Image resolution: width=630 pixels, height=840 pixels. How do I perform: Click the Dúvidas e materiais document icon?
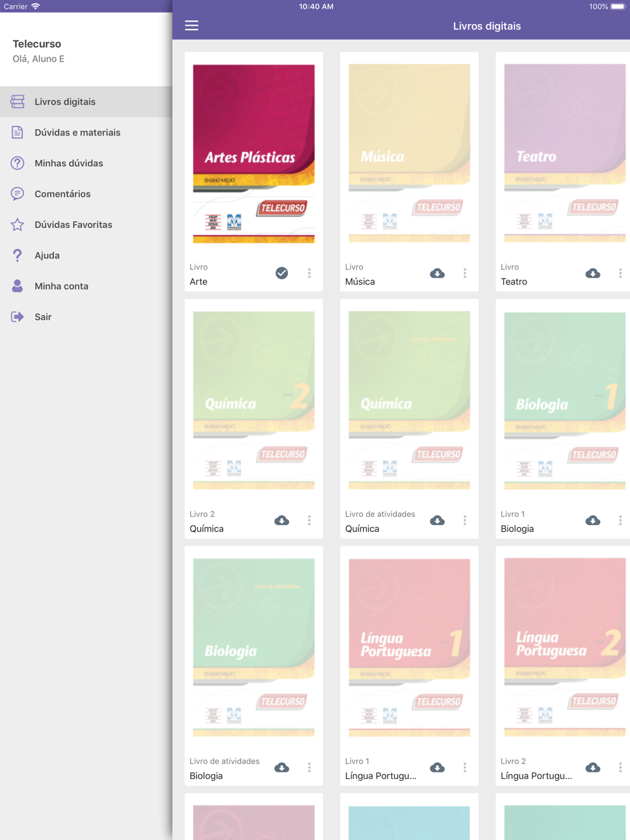point(18,132)
